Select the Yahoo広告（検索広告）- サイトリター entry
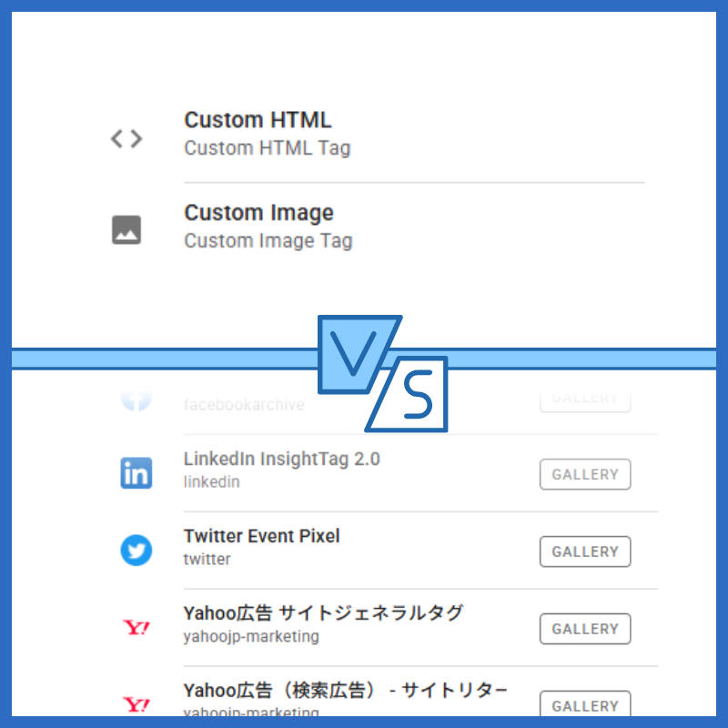The image size is (728, 728). pyautogui.click(x=344, y=691)
